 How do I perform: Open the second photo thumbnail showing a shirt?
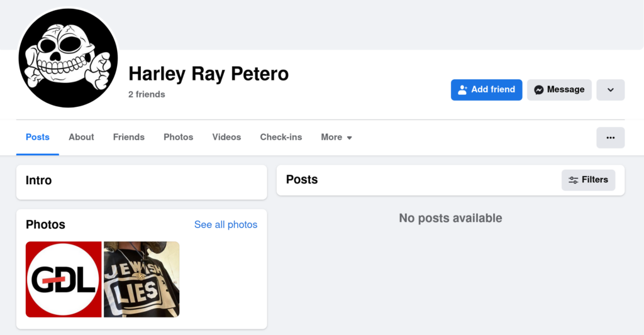click(x=142, y=279)
